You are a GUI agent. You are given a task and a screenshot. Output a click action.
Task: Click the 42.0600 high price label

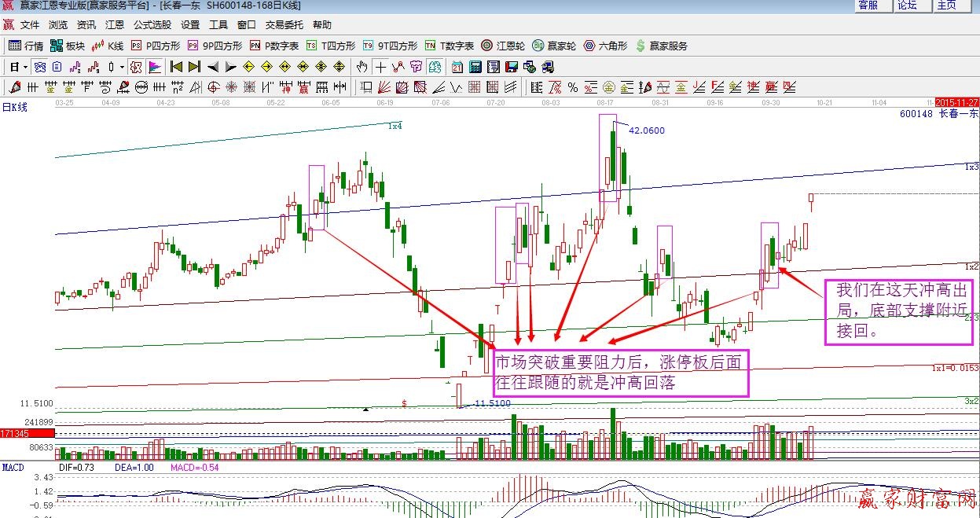646,130
